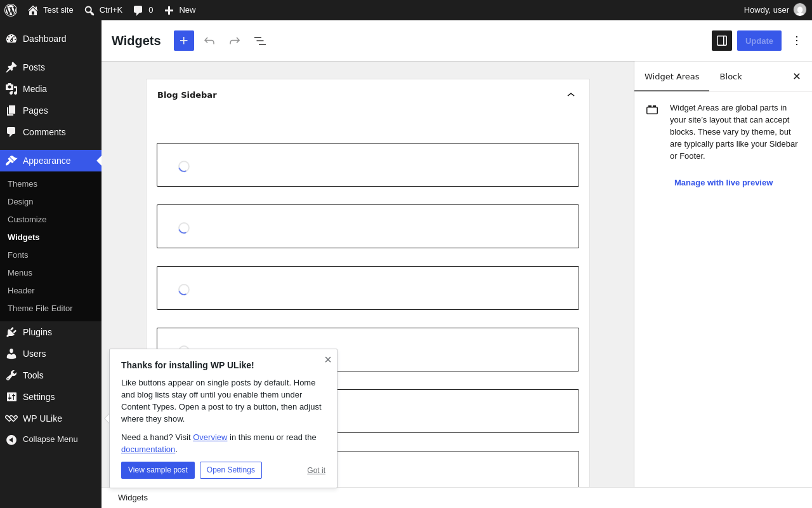Viewport: 812px width, 508px height.
Task: Open the three-dot Options menu
Action: 797,41
